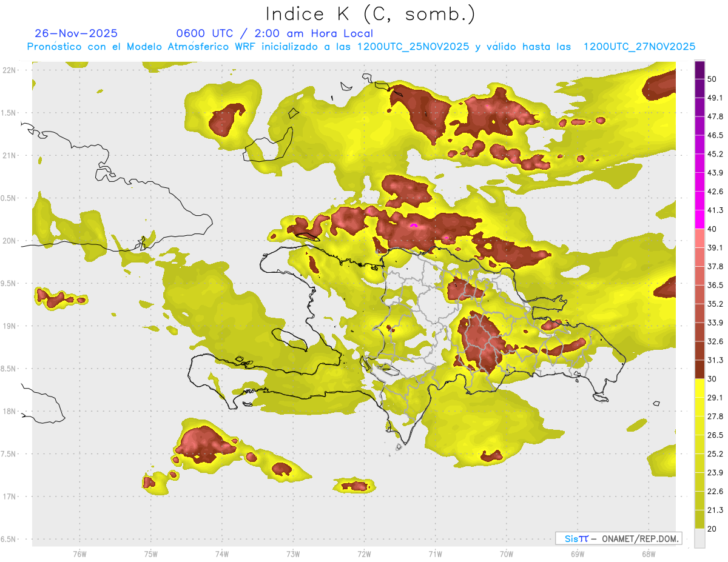Click latitude label '20N'
Screen dimensions: 728x562
9,241
